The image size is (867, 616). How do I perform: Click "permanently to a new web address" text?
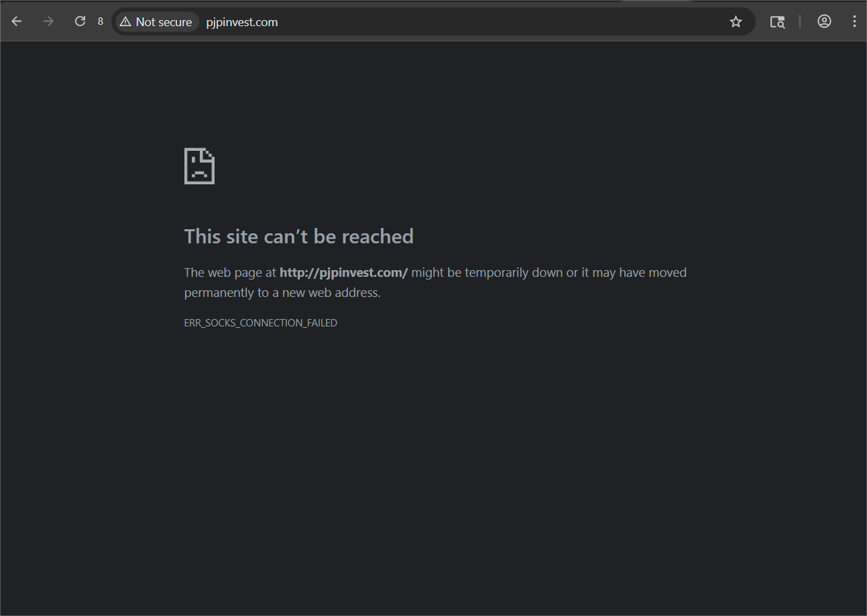(x=282, y=293)
